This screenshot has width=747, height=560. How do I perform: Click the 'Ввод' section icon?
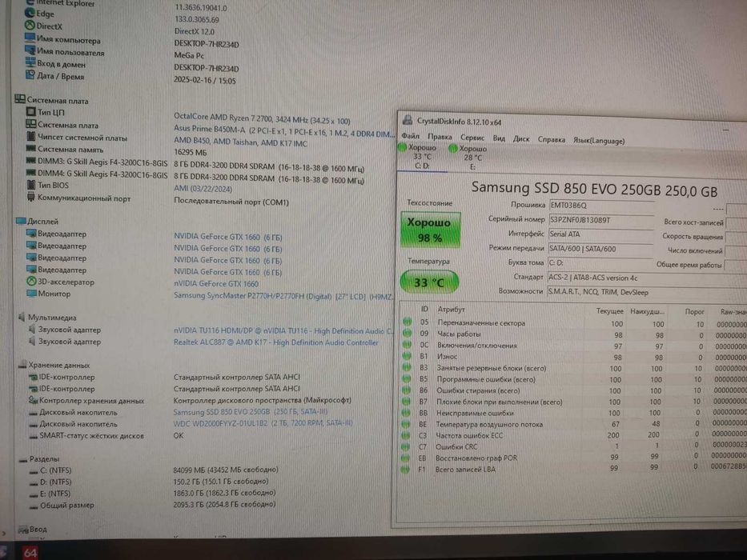coord(23,530)
